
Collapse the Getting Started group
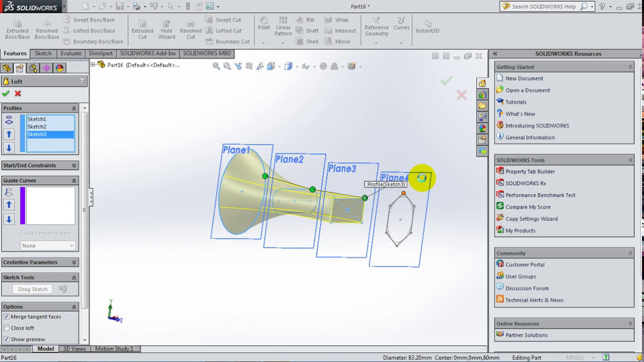pyautogui.click(x=630, y=67)
